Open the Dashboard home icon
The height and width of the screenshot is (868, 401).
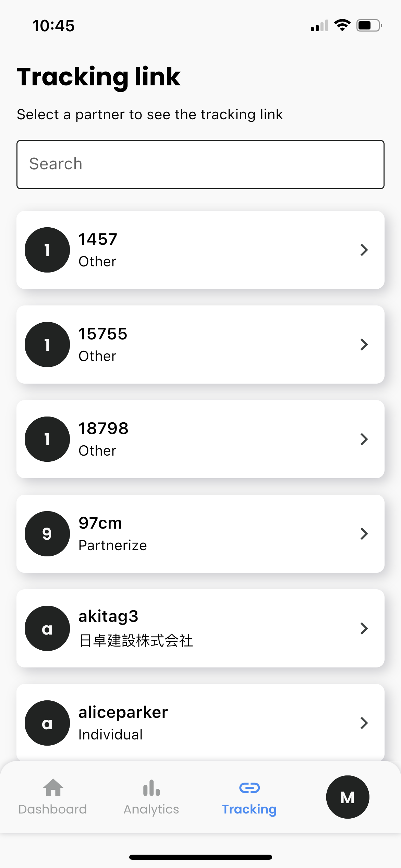tap(53, 787)
